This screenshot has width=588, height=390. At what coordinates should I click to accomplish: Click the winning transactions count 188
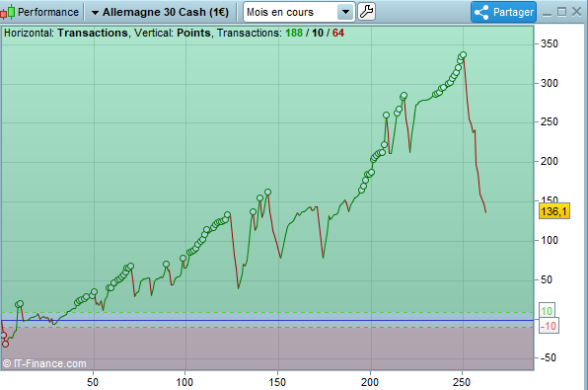coord(294,33)
